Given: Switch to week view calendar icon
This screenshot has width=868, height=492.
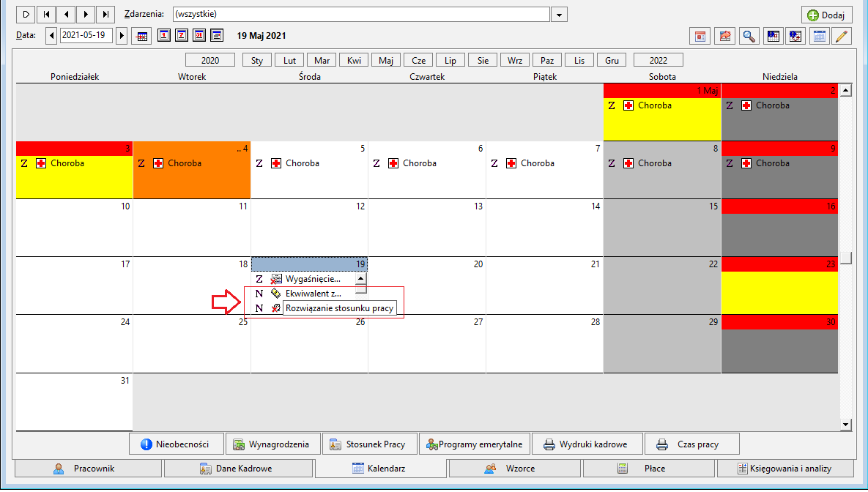Looking at the screenshot, I should point(182,35).
